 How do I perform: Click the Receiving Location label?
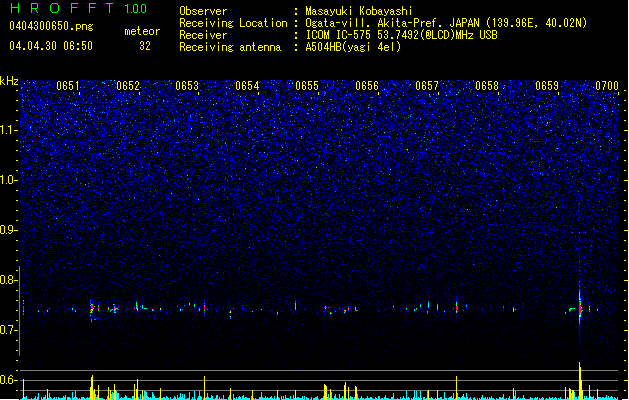click(233, 23)
